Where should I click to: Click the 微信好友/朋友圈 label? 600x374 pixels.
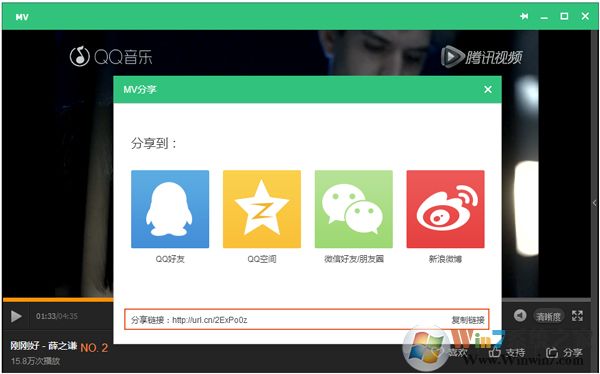[x=354, y=259]
